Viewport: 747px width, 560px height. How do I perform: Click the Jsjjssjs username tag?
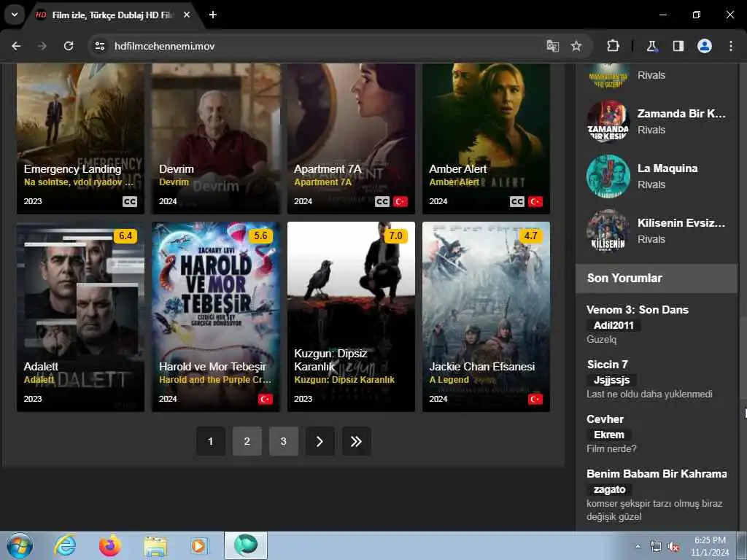[x=612, y=380]
